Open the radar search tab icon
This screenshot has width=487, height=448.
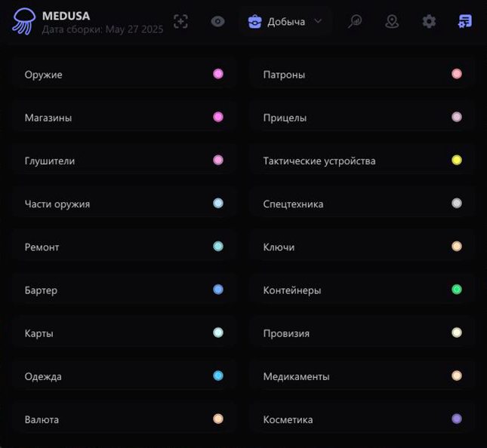(x=355, y=22)
